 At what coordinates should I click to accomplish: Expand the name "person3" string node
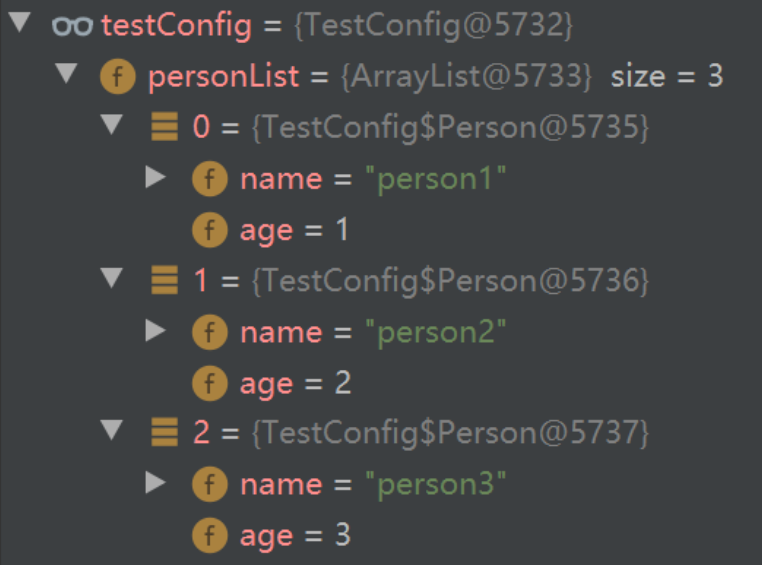(156, 483)
